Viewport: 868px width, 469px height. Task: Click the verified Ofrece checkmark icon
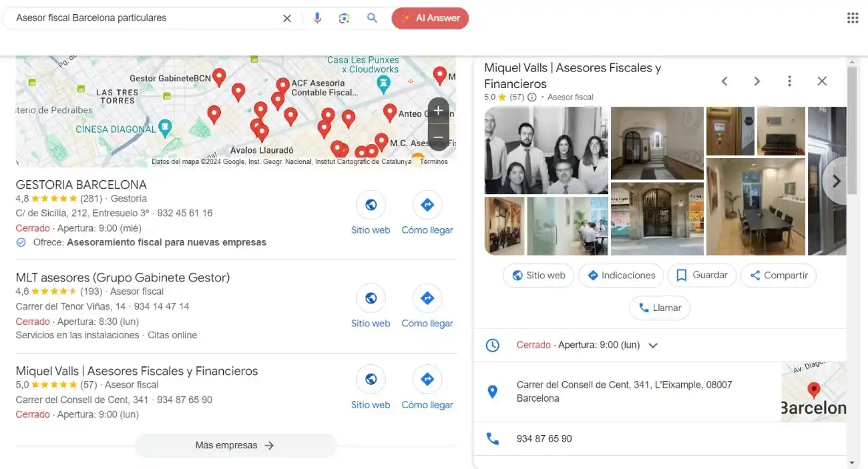21,242
